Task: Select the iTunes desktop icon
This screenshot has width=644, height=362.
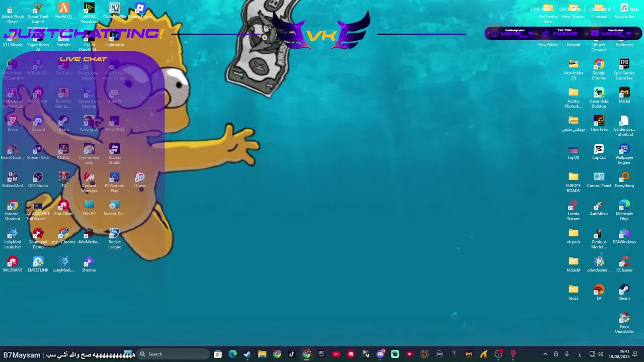Action: point(140,180)
